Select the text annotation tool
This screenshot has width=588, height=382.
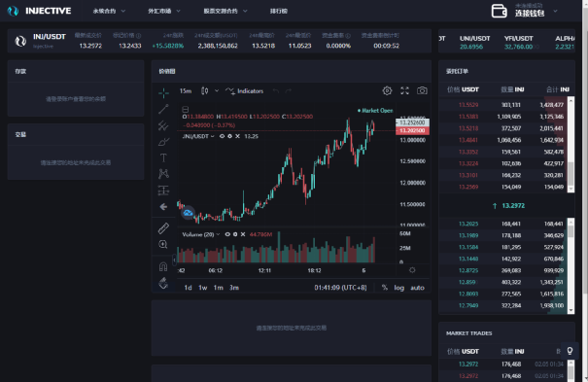tap(163, 157)
